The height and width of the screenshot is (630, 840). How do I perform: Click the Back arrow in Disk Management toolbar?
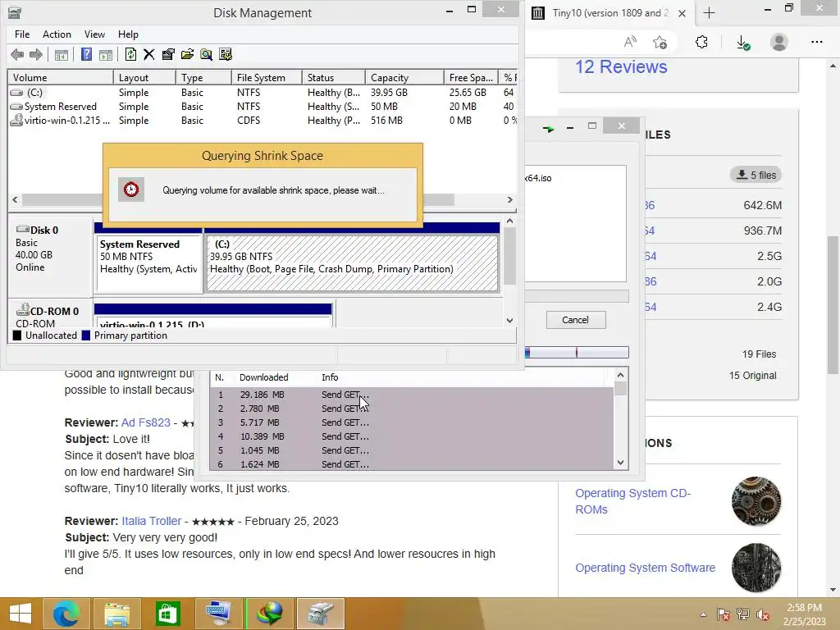(17, 54)
